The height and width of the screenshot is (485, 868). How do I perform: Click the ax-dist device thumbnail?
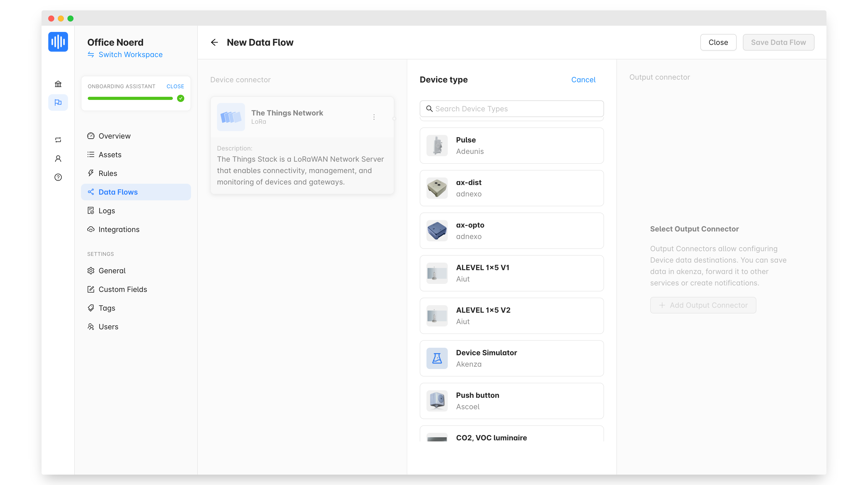(x=437, y=188)
